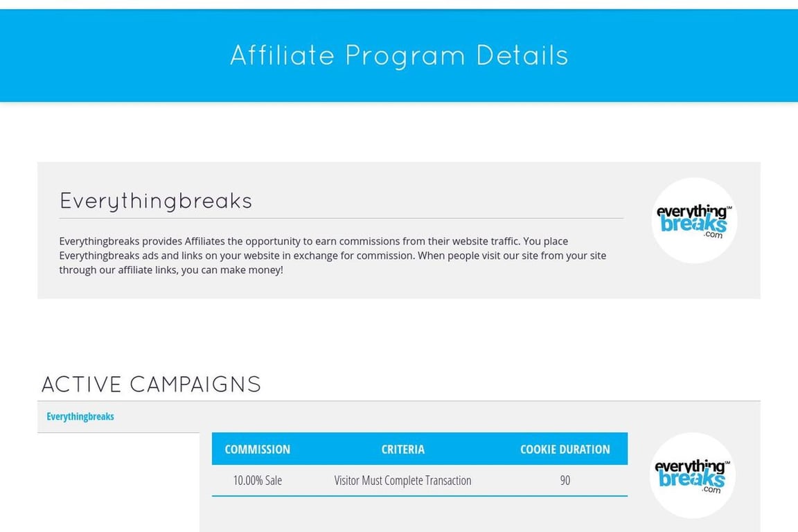Viewport: 798px width, 532px height.
Task: Click the blue 'breaks' word in the program details logo
Action: pyautogui.click(x=693, y=224)
